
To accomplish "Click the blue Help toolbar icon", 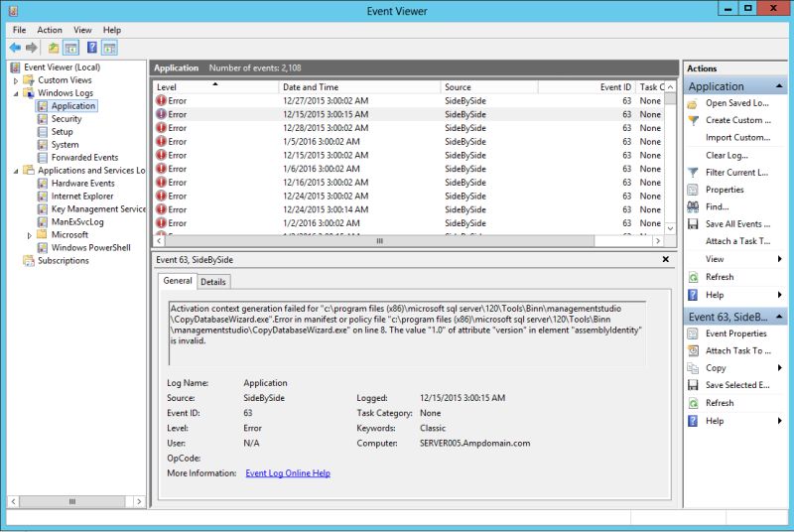I will click(91, 48).
